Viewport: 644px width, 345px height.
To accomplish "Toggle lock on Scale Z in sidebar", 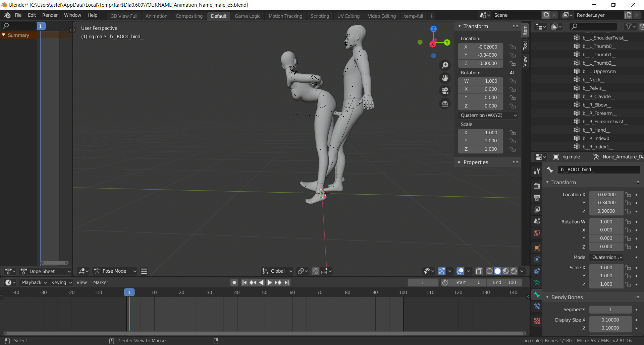I will [513, 149].
